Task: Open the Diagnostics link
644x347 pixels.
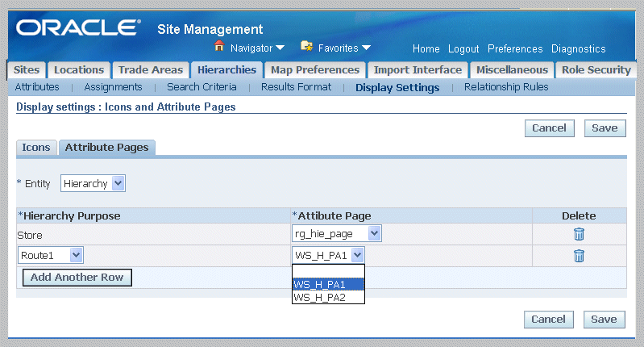Action: tap(578, 49)
